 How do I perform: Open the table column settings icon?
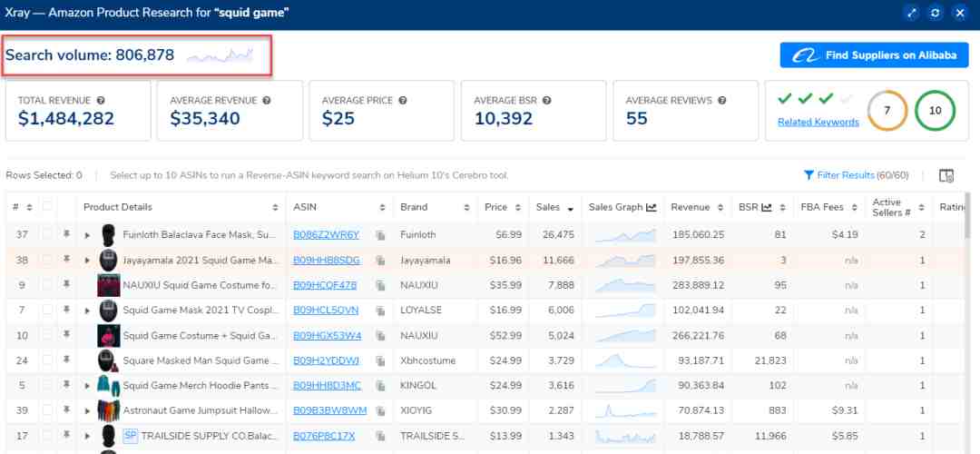pyautogui.click(x=946, y=176)
